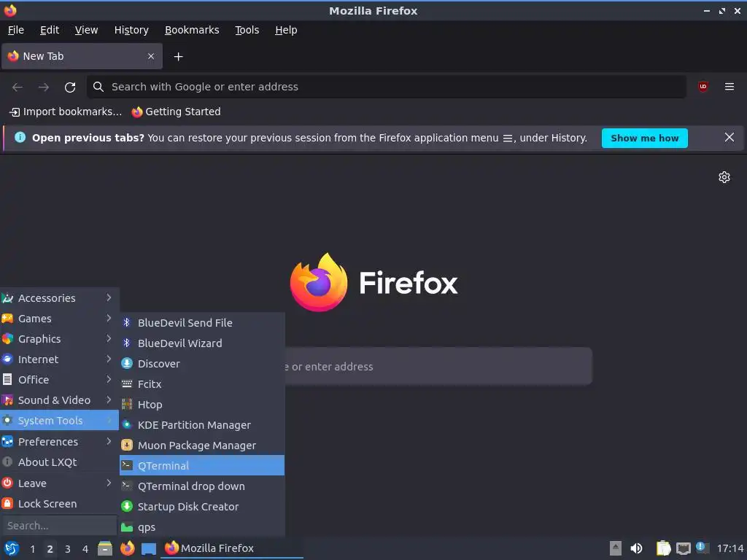Click the BlueDevil Wizard bluetooth icon
This screenshot has height=560, width=747.
pyautogui.click(x=126, y=343)
